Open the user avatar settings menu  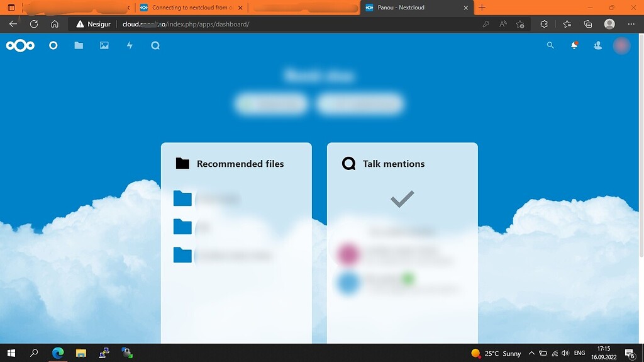[621, 45]
